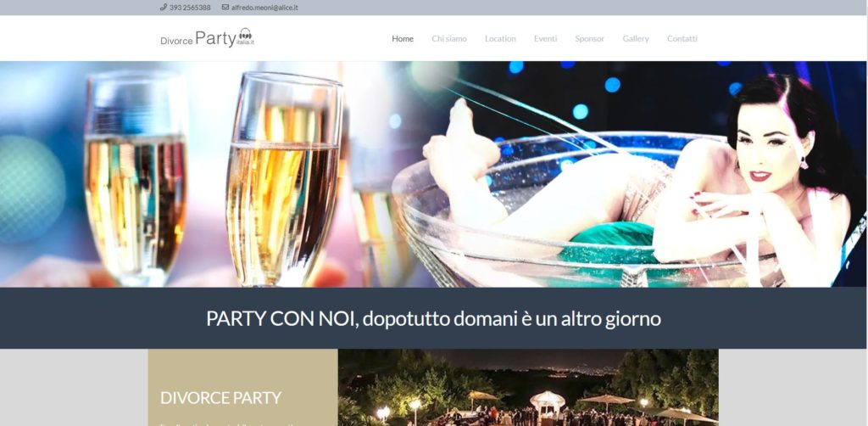The width and height of the screenshot is (868, 426).
Task: Click the alfredo.meoni@alice.it email link
Action: pyautogui.click(x=264, y=8)
